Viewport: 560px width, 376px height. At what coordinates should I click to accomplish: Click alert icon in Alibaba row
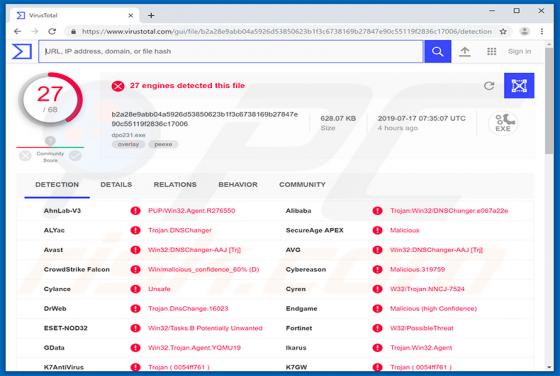click(378, 211)
